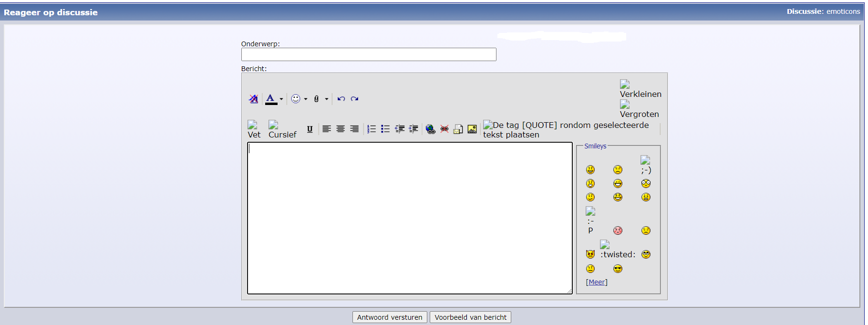Undo the last edit
The image size is (868, 325).
341,99
